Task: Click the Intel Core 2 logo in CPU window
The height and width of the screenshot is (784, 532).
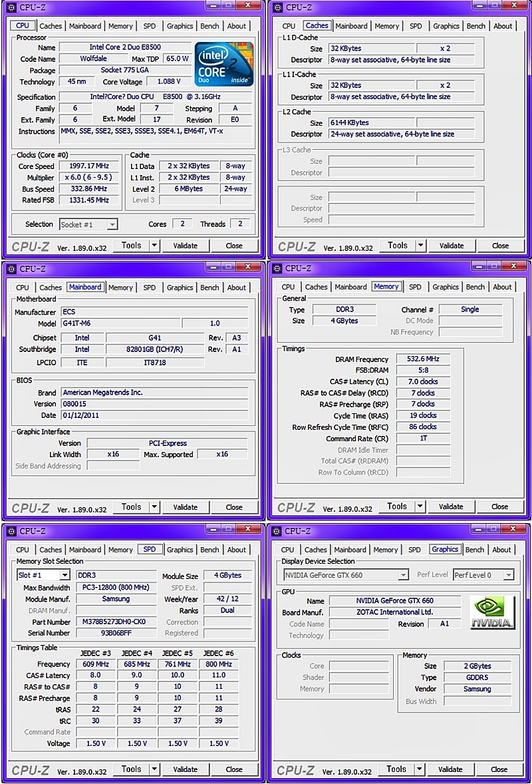Action: click(224, 64)
